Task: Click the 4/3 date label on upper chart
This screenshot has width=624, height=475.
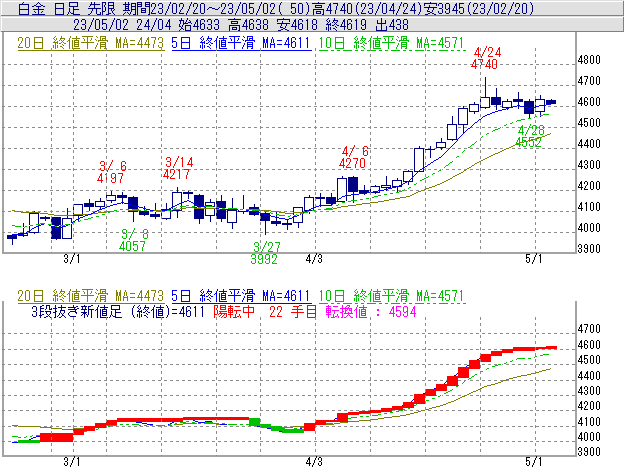Action: [314, 259]
